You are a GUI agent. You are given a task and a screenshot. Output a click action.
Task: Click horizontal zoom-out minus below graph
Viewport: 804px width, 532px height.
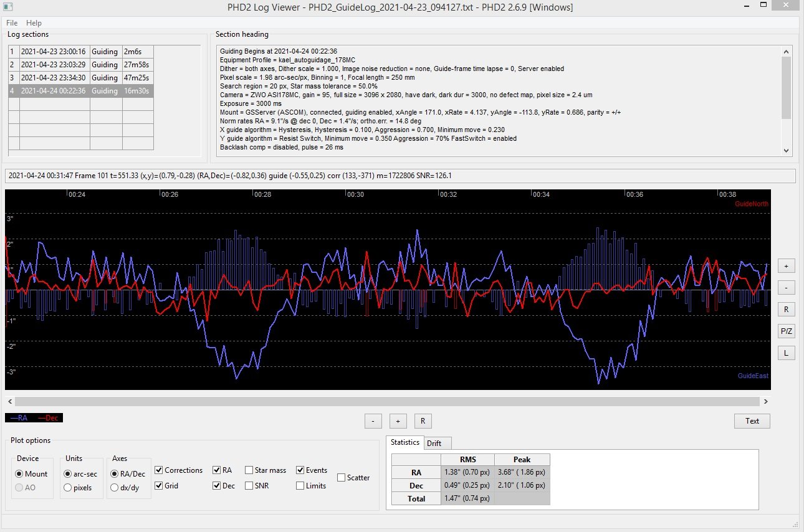(373, 420)
